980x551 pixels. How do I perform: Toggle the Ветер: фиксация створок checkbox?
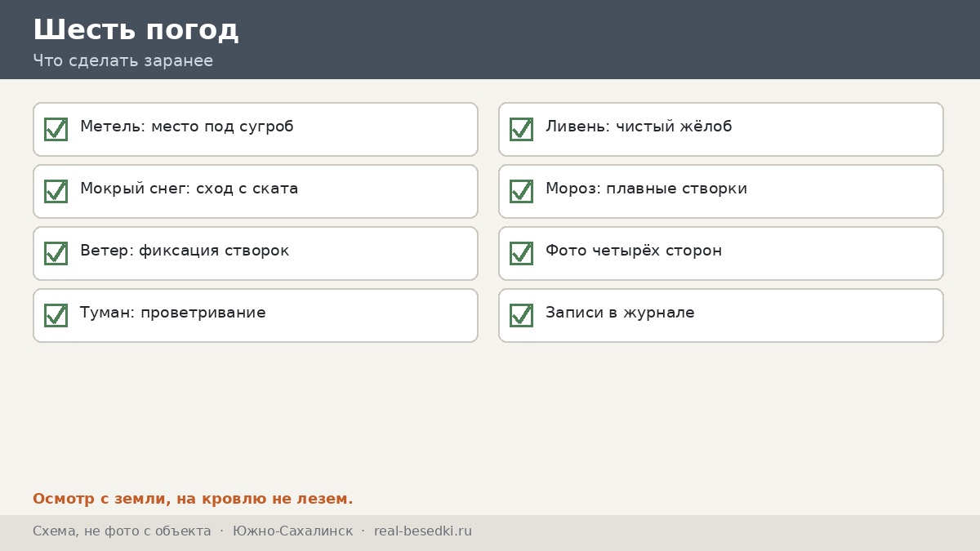click(x=56, y=253)
